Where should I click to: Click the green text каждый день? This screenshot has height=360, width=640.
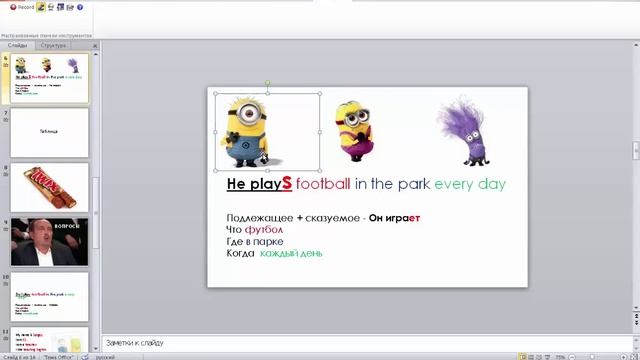pyautogui.click(x=291, y=253)
